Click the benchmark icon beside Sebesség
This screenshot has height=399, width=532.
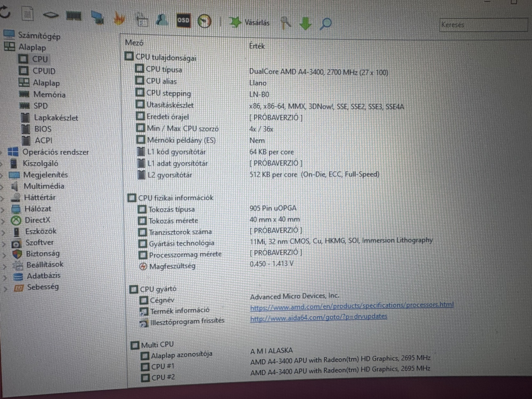[x=18, y=288]
